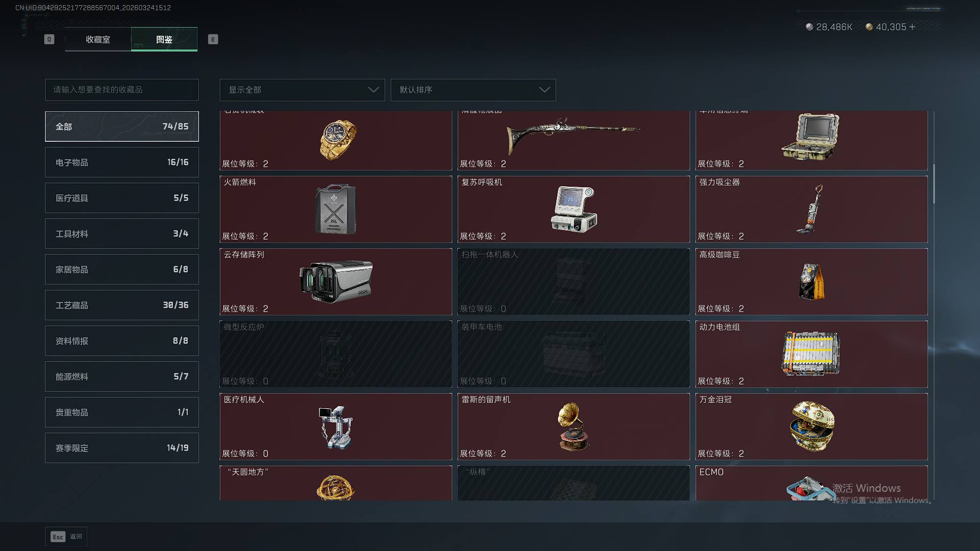Select the 强力吸尘器 vacuum cleaner item
980x551 pixels.
click(x=812, y=209)
